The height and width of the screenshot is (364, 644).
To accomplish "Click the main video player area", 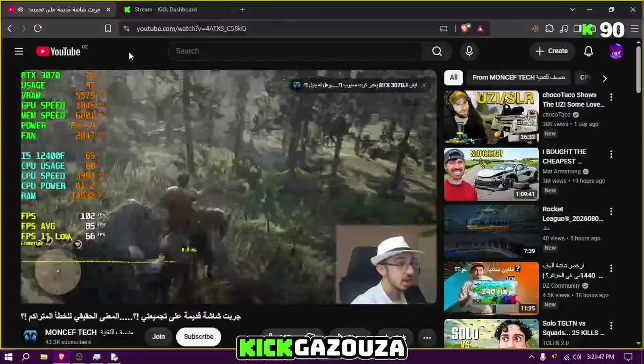I will [228, 187].
